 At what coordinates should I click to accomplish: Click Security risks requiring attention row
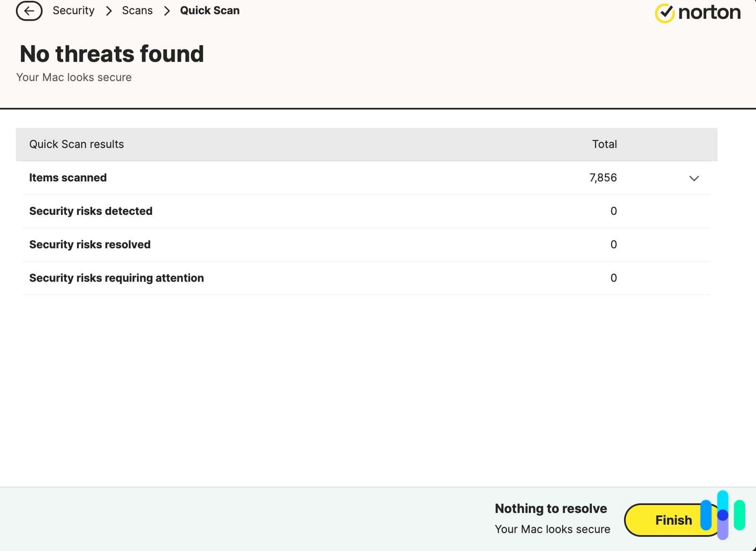117,278
